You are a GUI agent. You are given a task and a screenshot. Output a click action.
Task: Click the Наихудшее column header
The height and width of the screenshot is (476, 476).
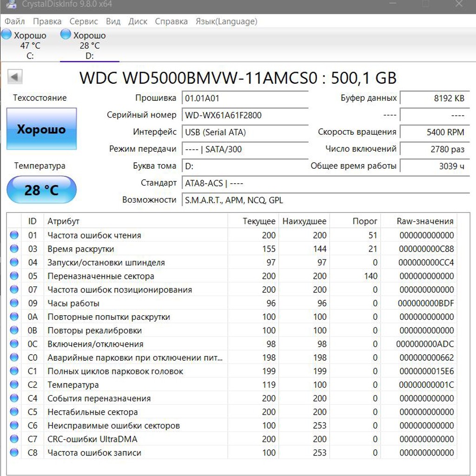click(x=304, y=221)
